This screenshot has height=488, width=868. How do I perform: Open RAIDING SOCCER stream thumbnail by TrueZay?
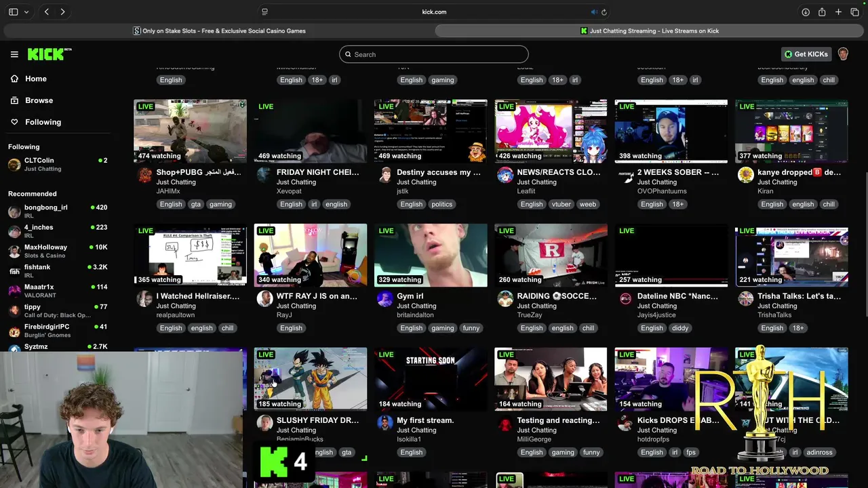(x=551, y=256)
